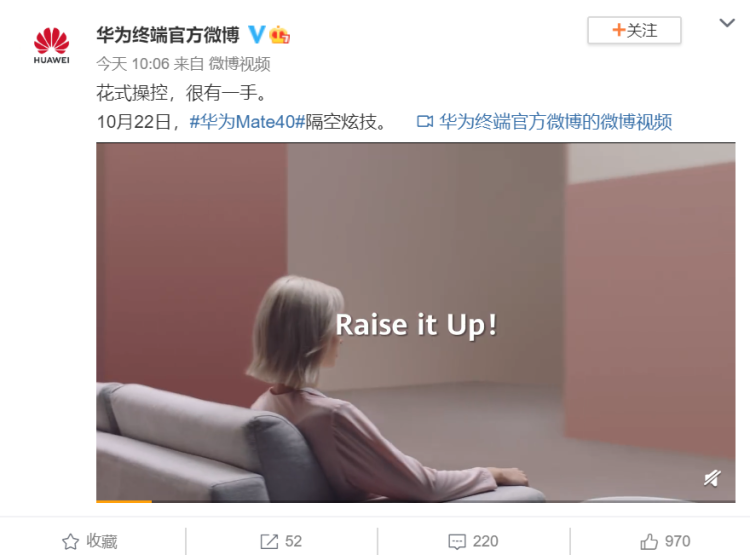The width and height of the screenshot is (750, 555).
Task: Open post timestamp 今天 10:06
Action: (x=133, y=64)
